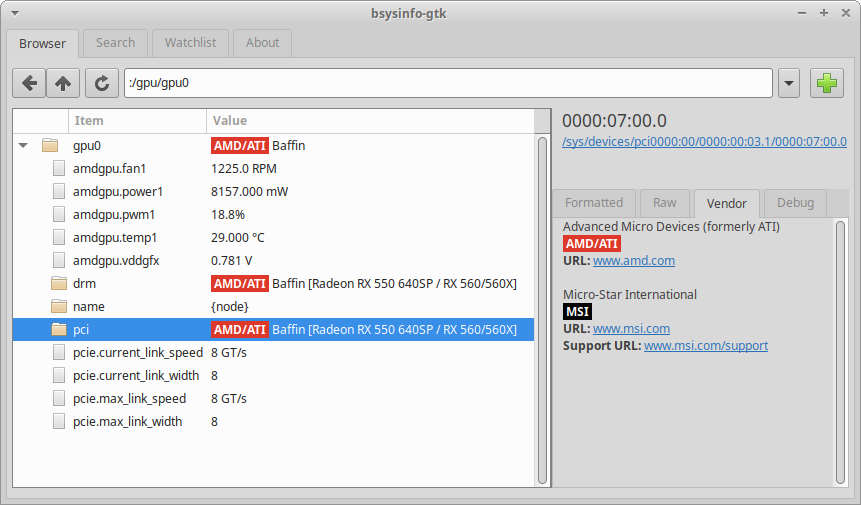861x505 pixels.
Task: Click the pcie.current_link_width file icon
Action: pyautogui.click(x=59, y=375)
